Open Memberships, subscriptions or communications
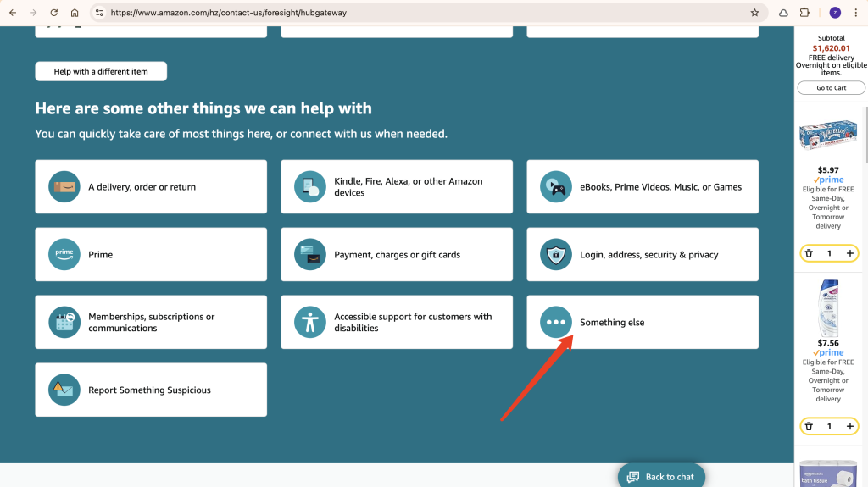Image resolution: width=868 pixels, height=487 pixels. pos(151,322)
